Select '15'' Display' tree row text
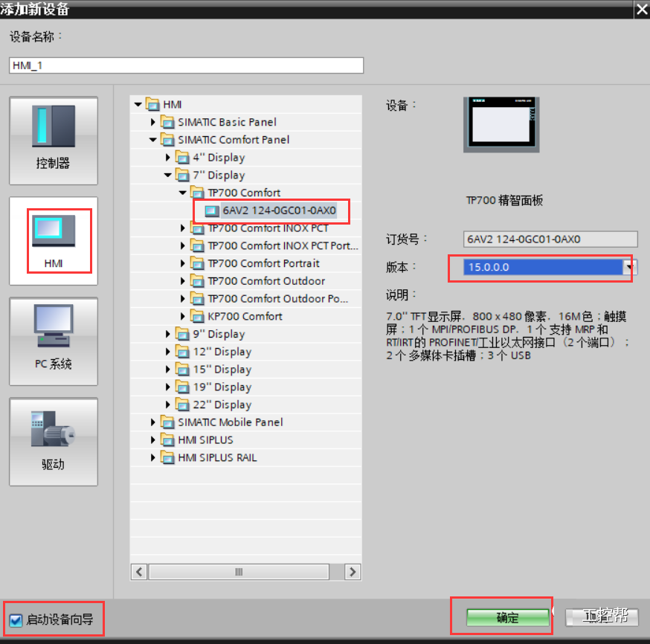The height and width of the screenshot is (644, 650). coord(222,370)
